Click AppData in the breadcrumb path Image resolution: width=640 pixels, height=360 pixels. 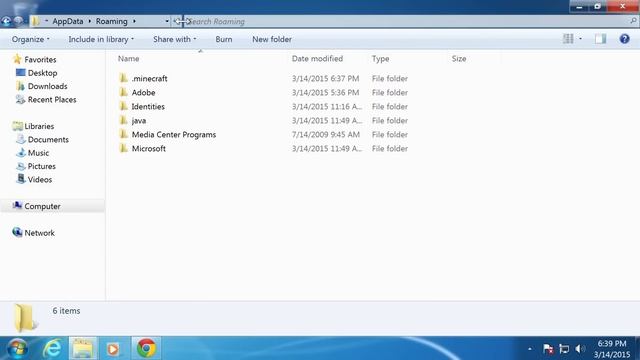(68, 21)
